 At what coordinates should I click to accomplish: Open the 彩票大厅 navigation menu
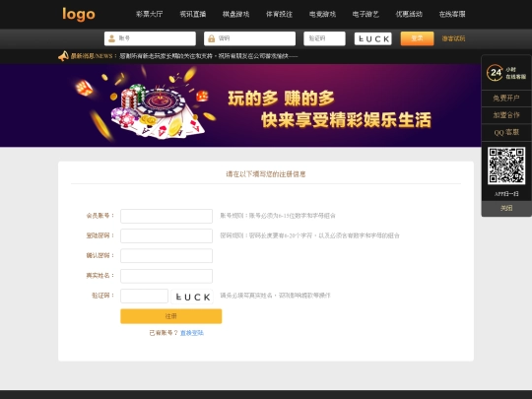[x=150, y=14]
